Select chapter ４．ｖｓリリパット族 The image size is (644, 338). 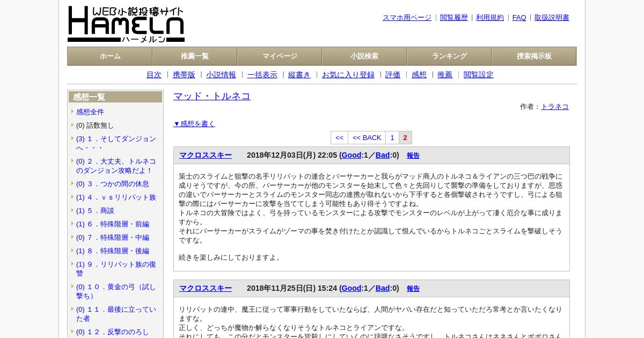116,197
